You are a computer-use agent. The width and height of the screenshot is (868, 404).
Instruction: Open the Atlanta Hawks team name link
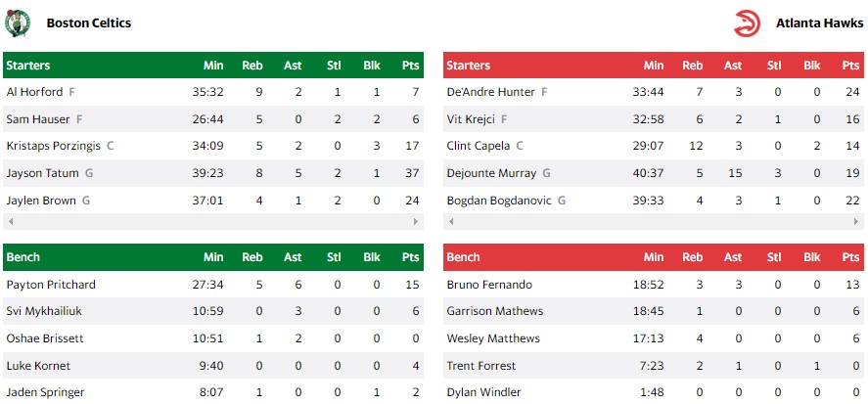pos(819,22)
